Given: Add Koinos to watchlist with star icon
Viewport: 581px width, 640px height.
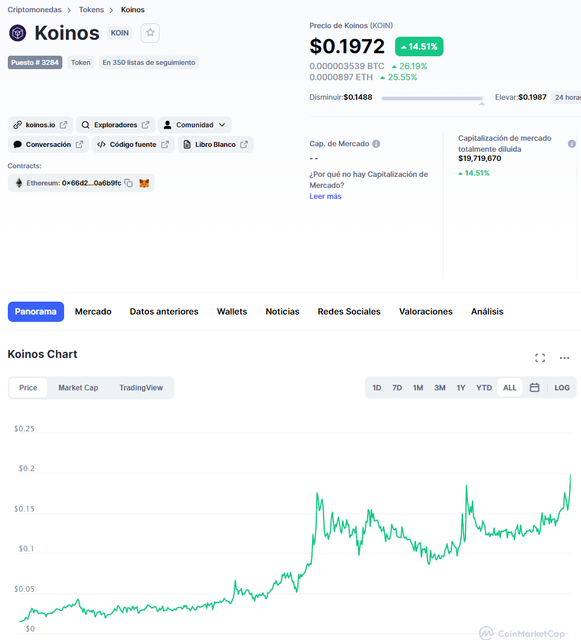Looking at the screenshot, I should pyautogui.click(x=150, y=33).
